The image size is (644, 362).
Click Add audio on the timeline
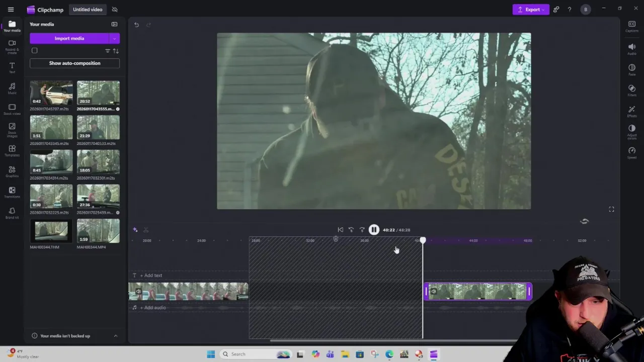[153, 308]
